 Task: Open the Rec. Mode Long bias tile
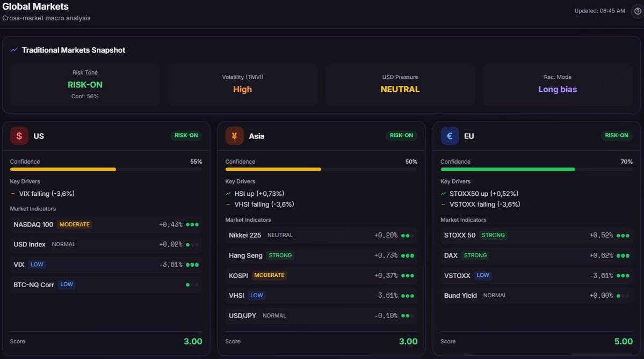(x=558, y=85)
